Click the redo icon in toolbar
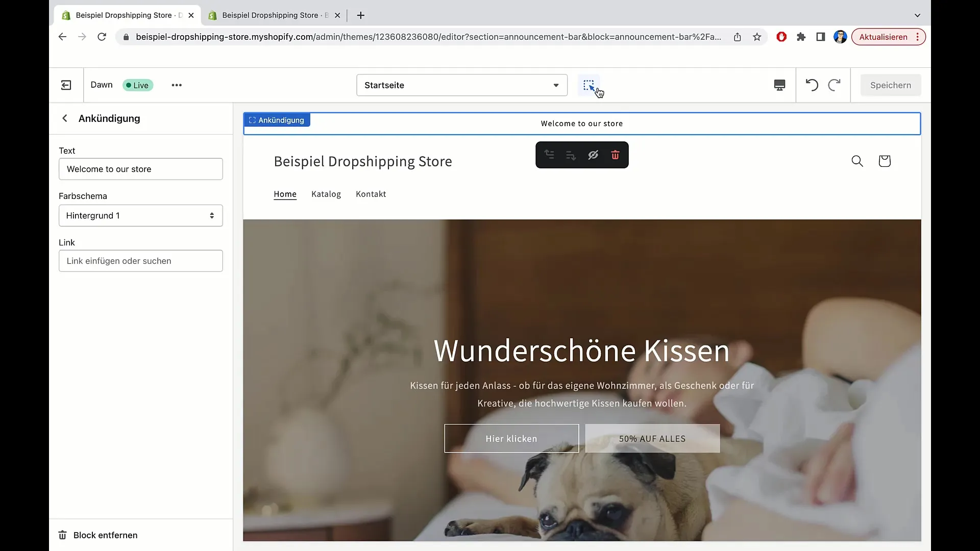Screen dimensions: 980x551 tap(834, 85)
